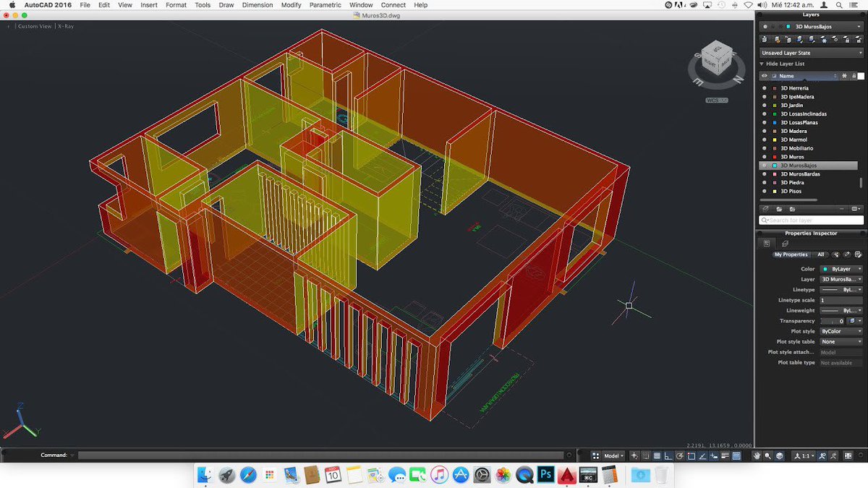
Task: Open the Insert menu
Action: click(x=149, y=5)
